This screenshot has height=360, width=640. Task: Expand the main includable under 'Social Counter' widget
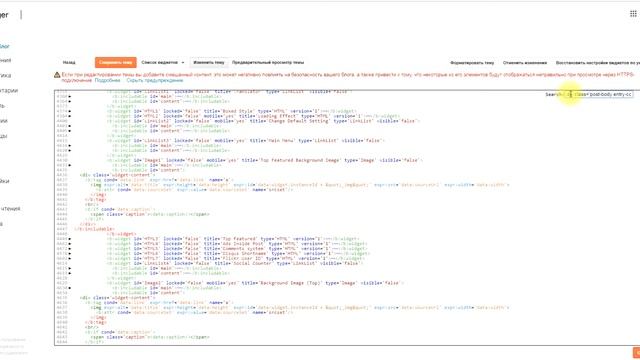70,268
